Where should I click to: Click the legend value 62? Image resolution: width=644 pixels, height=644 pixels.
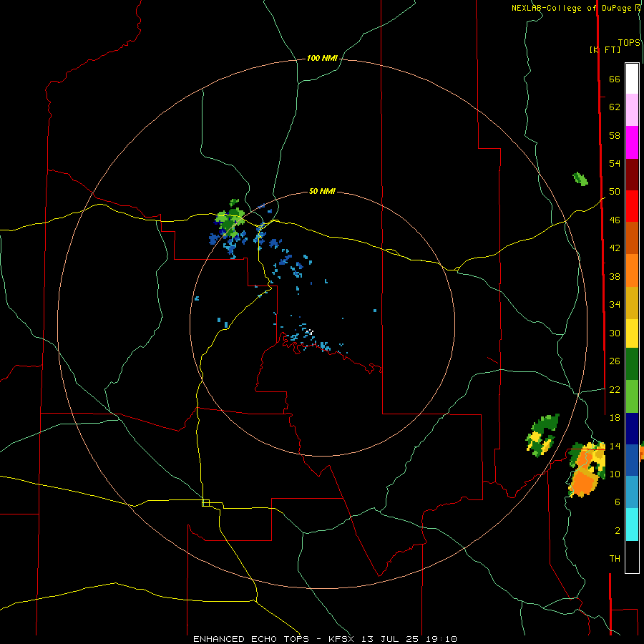(x=615, y=107)
